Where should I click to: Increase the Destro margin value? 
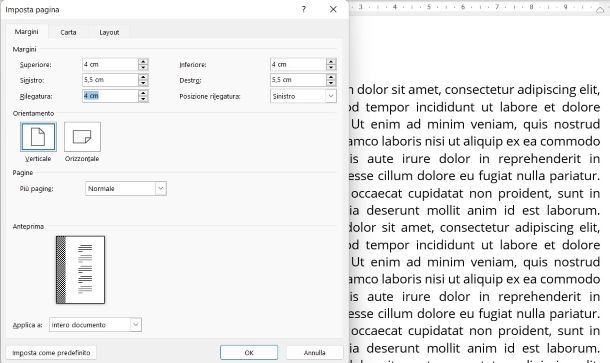[x=331, y=77]
